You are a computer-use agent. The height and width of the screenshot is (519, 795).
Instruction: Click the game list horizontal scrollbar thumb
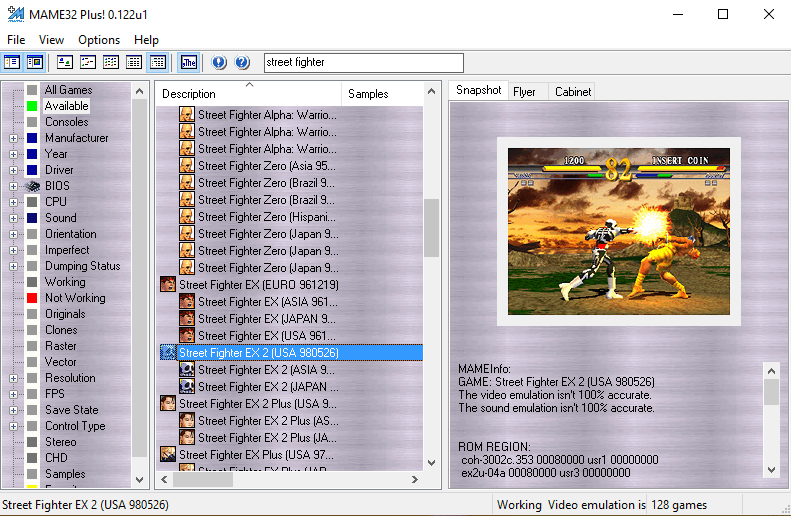(203, 479)
